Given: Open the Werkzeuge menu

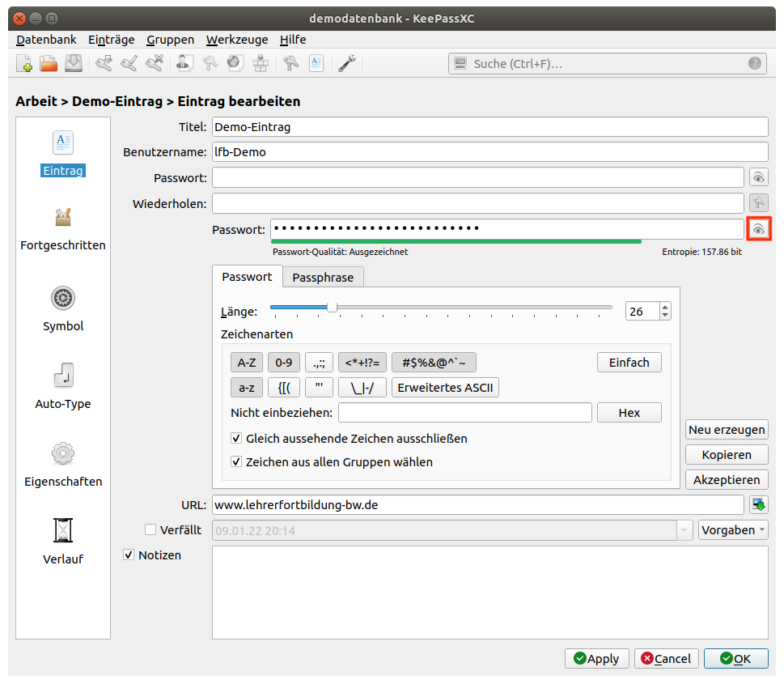Looking at the screenshot, I should click(x=236, y=40).
